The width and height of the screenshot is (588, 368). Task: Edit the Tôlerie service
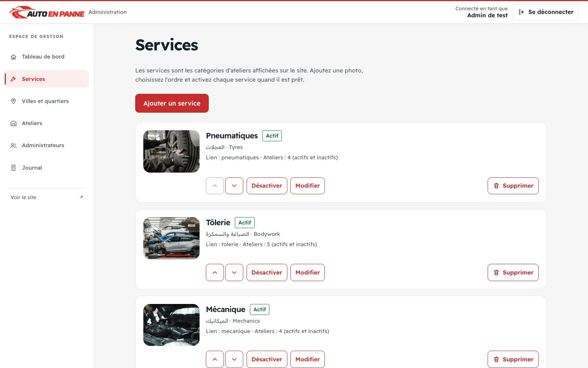click(x=308, y=273)
